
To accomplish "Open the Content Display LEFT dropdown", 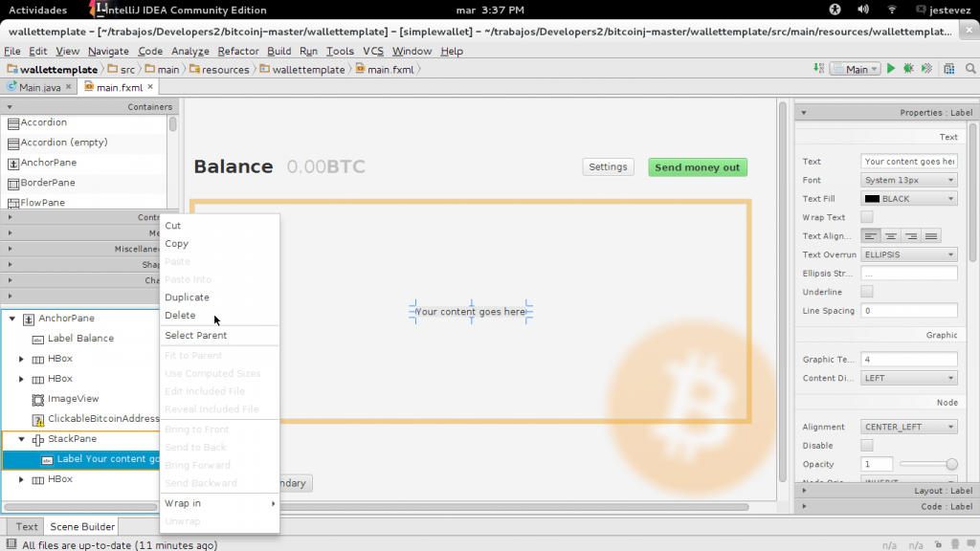I will click(909, 378).
